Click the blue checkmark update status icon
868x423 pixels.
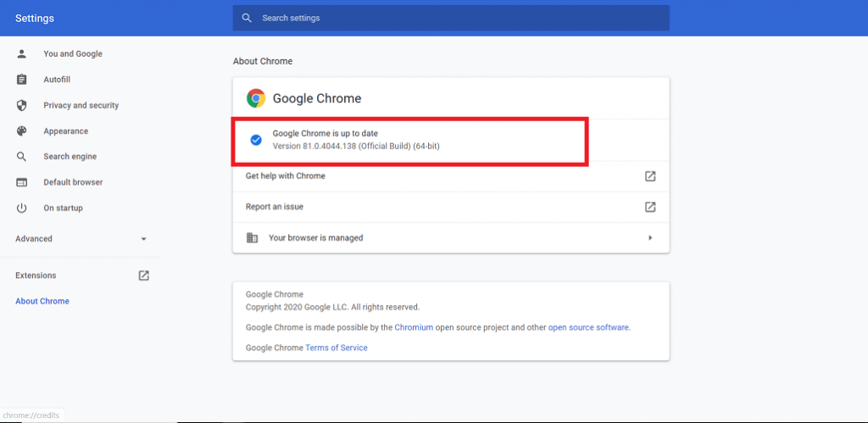(256, 140)
